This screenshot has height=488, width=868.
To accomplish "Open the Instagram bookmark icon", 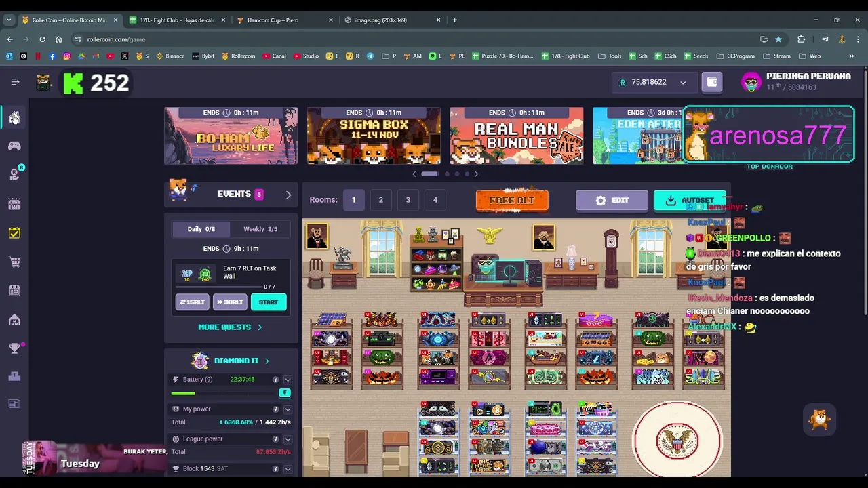I will 66,56.
